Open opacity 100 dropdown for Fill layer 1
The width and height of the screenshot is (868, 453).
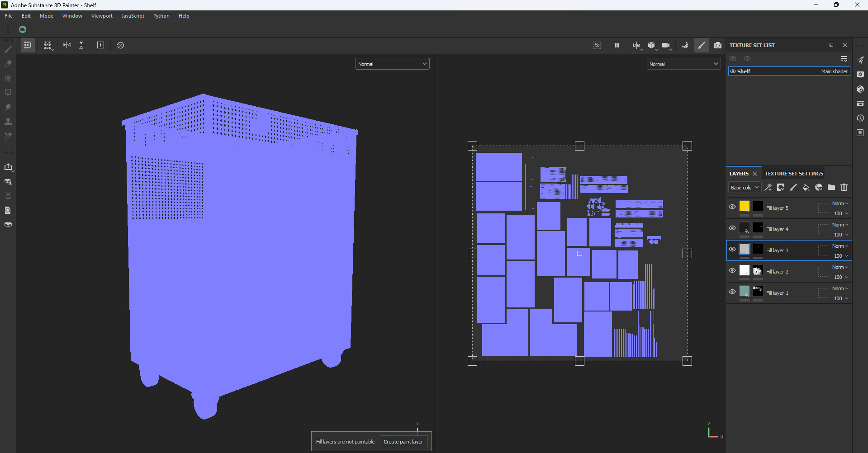click(x=841, y=298)
